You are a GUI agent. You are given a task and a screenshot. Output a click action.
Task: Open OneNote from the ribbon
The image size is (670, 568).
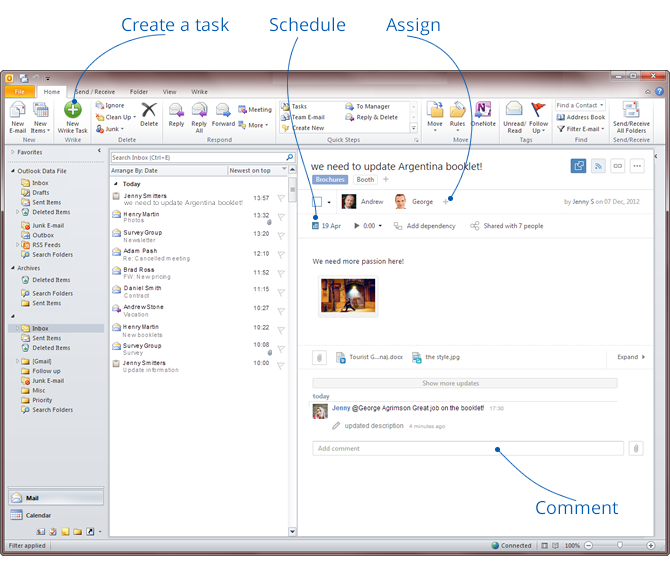tap(484, 115)
